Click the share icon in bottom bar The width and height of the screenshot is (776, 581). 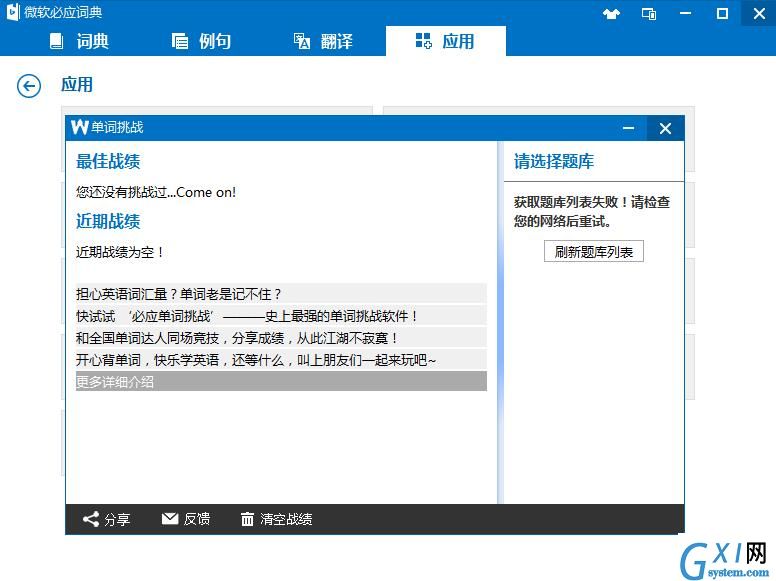[x=91, y=519]
